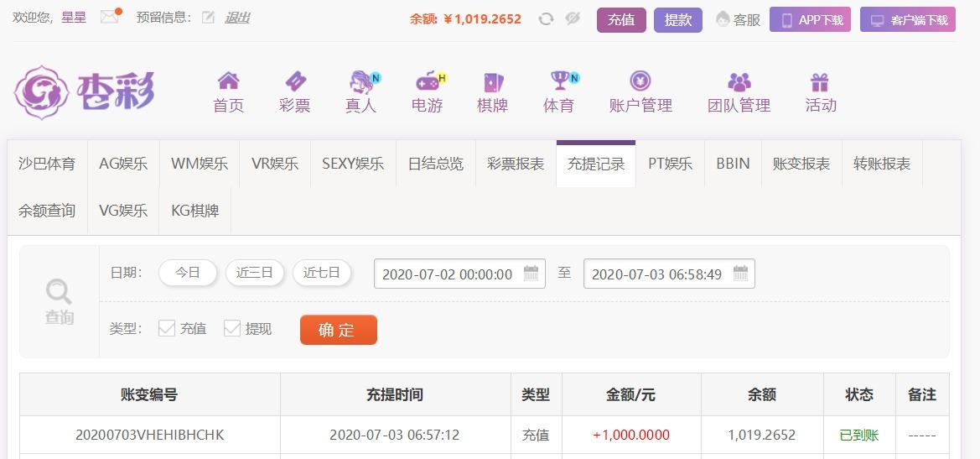The height and width of the screenshot is (459, 980).
Task: Go to 首页 home icon
Action: point(228,81)
